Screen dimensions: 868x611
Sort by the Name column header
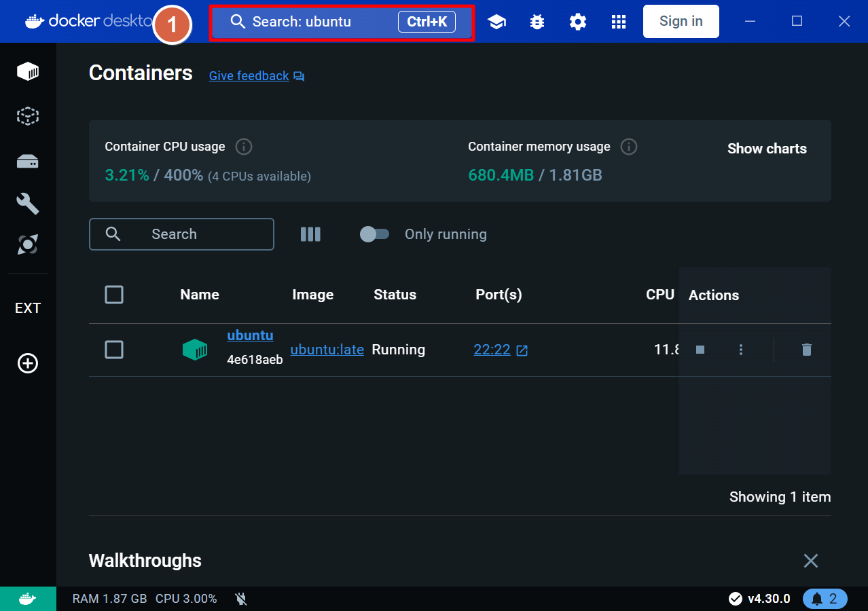pyautogui.click(x=200, y=295)
